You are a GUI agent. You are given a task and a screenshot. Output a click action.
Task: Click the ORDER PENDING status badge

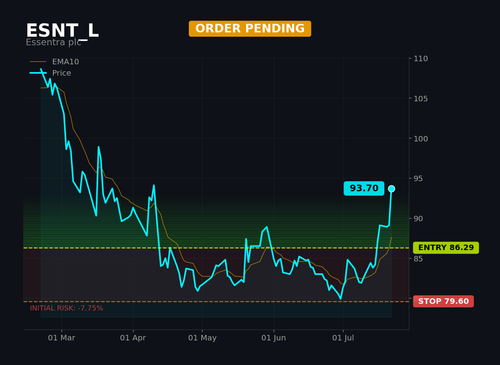click(x=250, y=29)
